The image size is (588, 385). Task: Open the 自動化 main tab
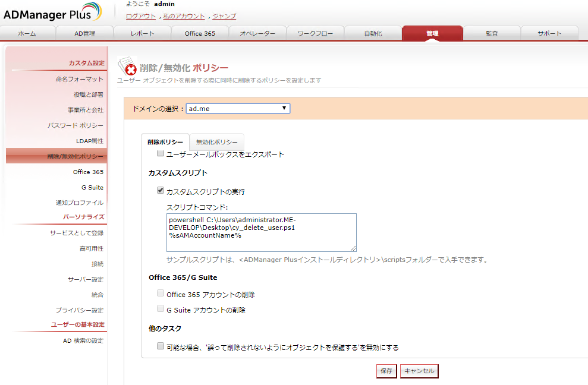[x=373, y=33]
